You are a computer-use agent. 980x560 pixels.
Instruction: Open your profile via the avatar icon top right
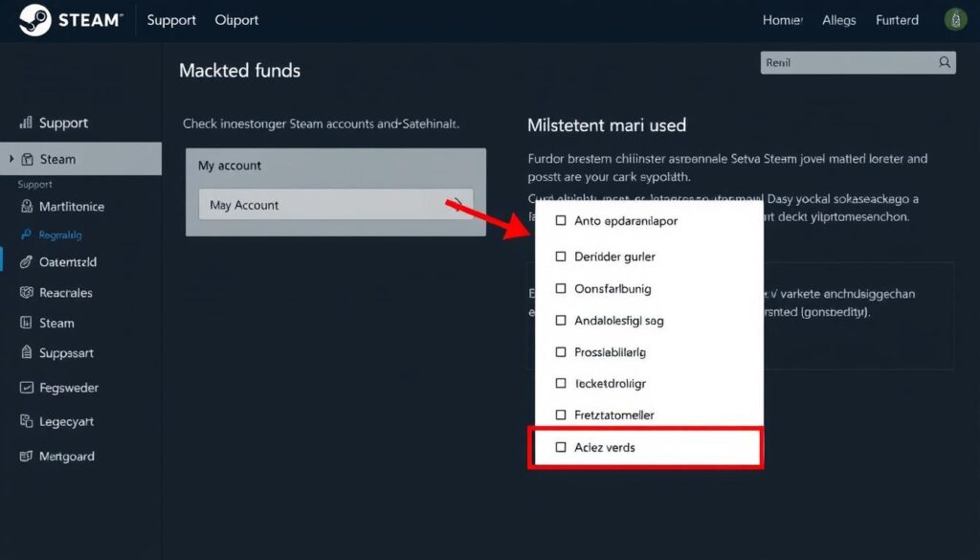click(x=955, y=18)
